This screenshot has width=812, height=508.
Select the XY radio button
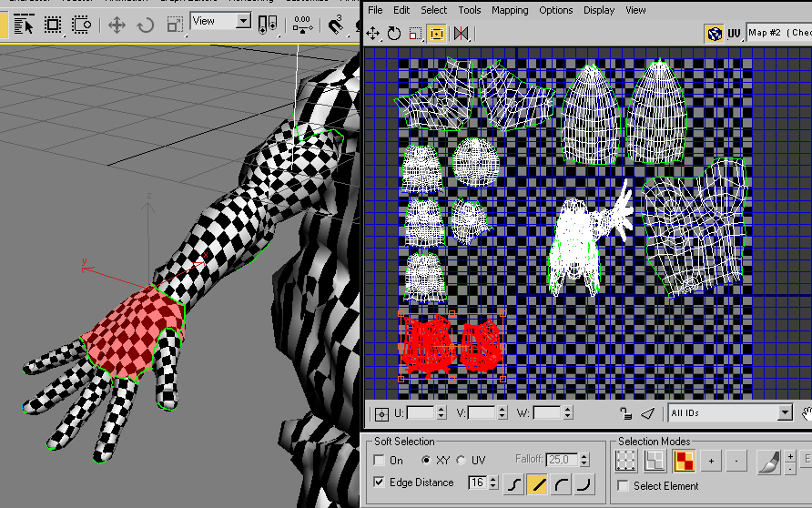(x=426, y=460)
